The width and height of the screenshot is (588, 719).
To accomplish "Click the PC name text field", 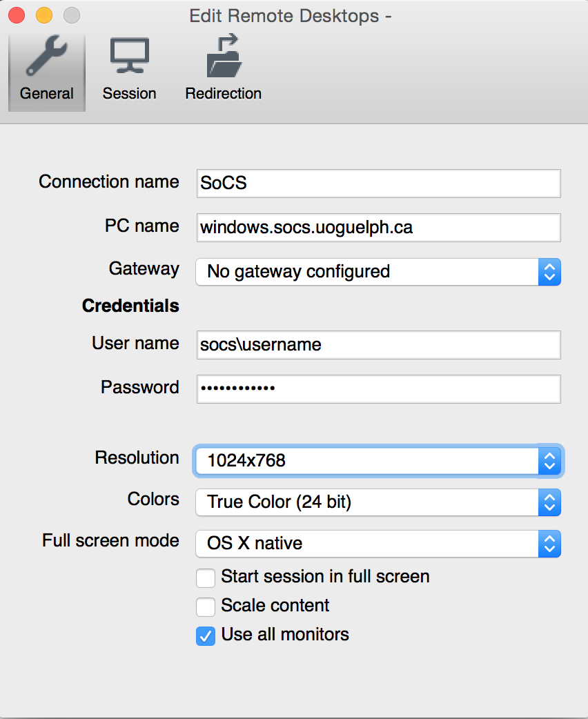I will pyautogui.click(x=378, y=228).
